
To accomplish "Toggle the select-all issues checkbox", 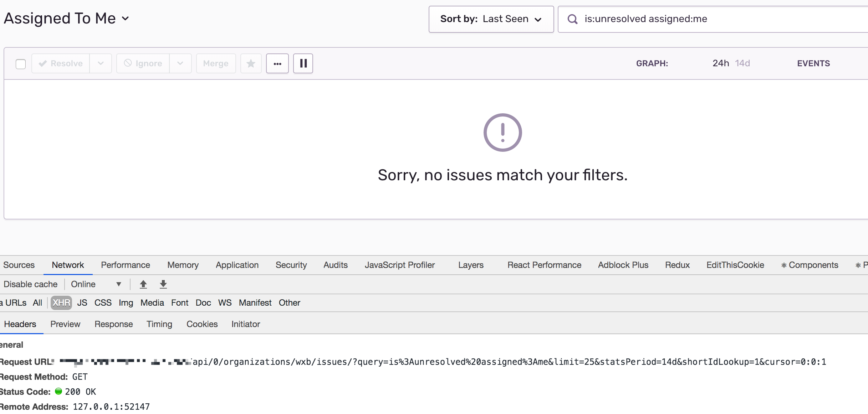I will click(21, 64).
